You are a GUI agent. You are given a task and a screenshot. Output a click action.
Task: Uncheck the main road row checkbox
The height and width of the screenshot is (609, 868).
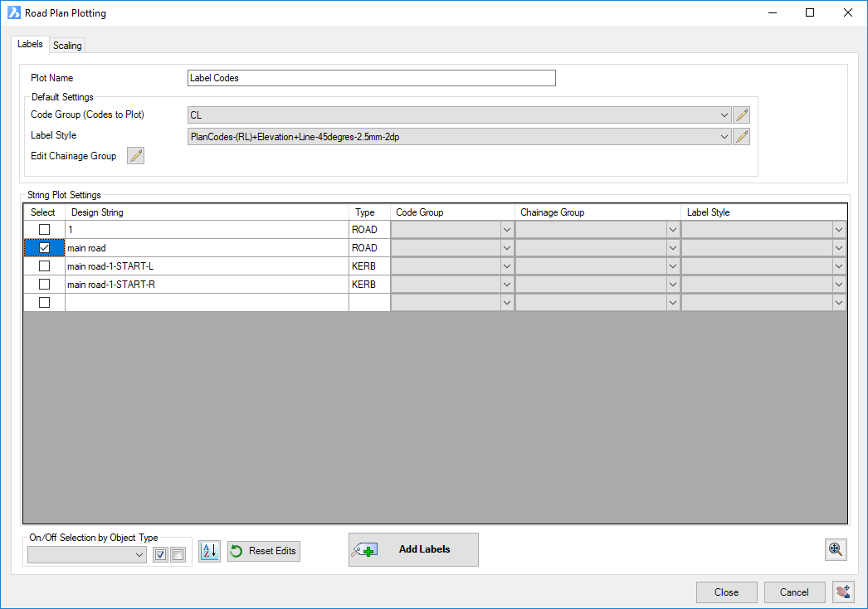[45, 248]
